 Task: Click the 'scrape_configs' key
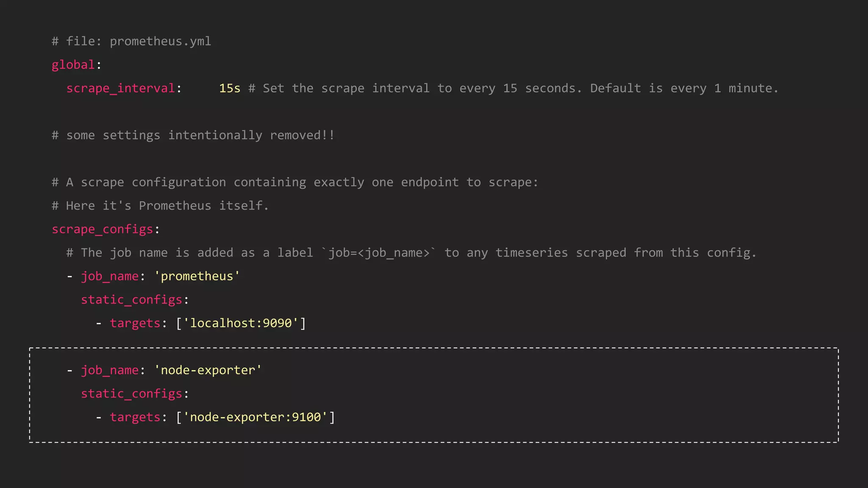pyautogui.click(x=102, y=229)
